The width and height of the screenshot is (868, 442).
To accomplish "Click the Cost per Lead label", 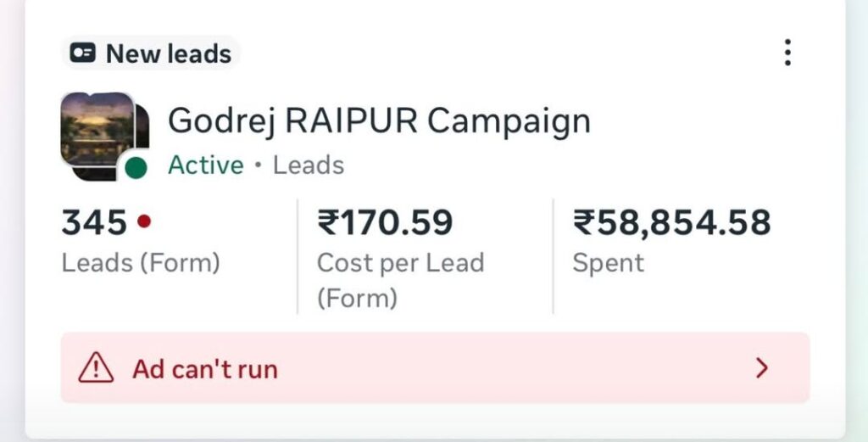I will 400,263.
